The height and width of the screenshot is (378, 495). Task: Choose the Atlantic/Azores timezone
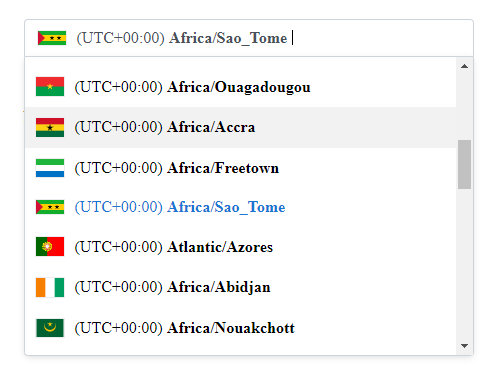click(x=240, y=247)
